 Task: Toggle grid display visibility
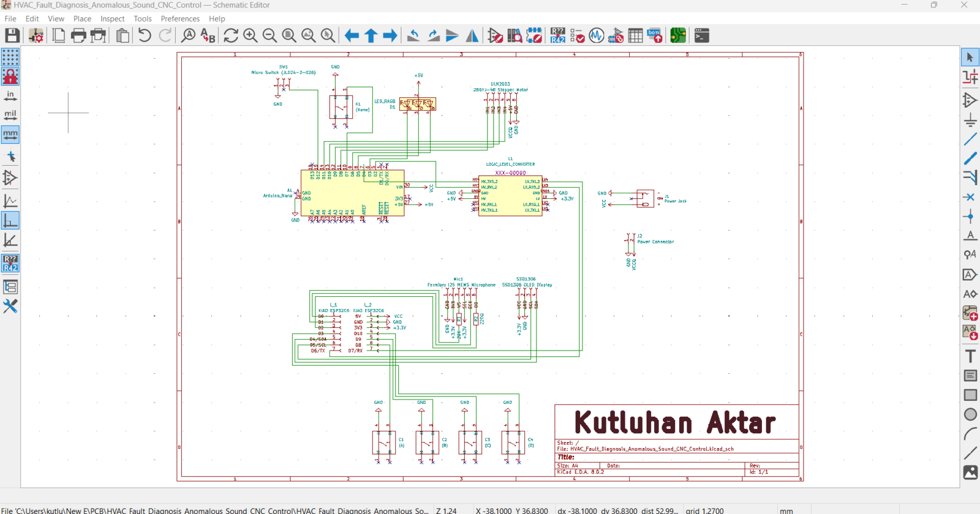[x=10, y=58]
